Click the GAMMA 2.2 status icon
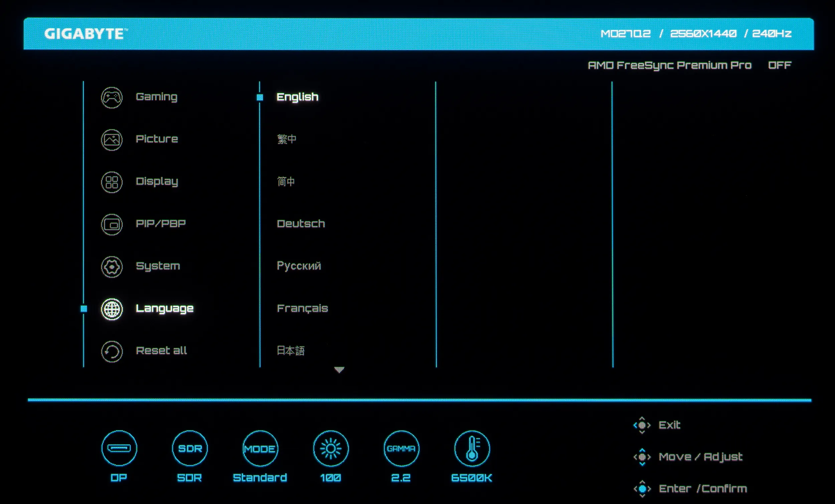 pos(401,448)
